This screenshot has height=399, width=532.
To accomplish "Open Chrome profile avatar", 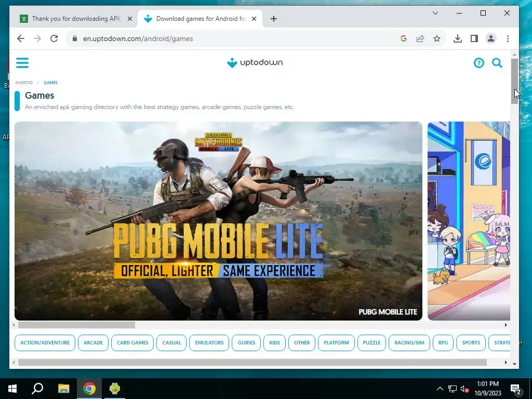I will pos(490,38).
